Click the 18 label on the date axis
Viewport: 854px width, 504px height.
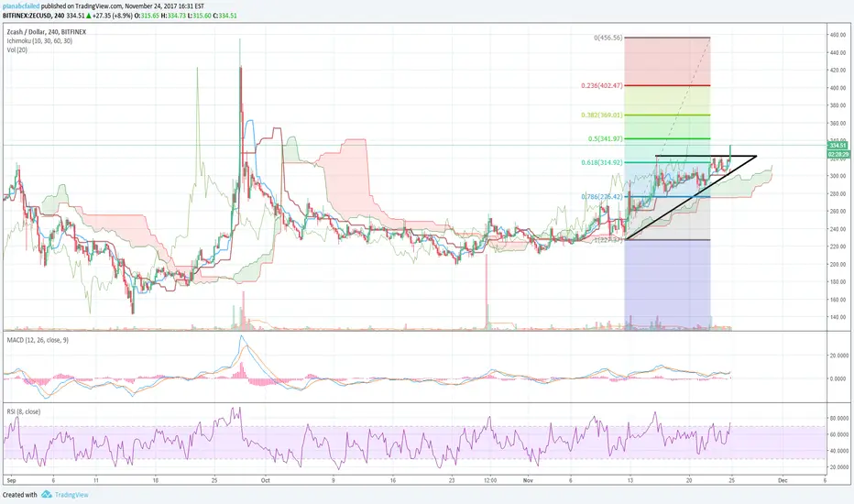[155, 480]
